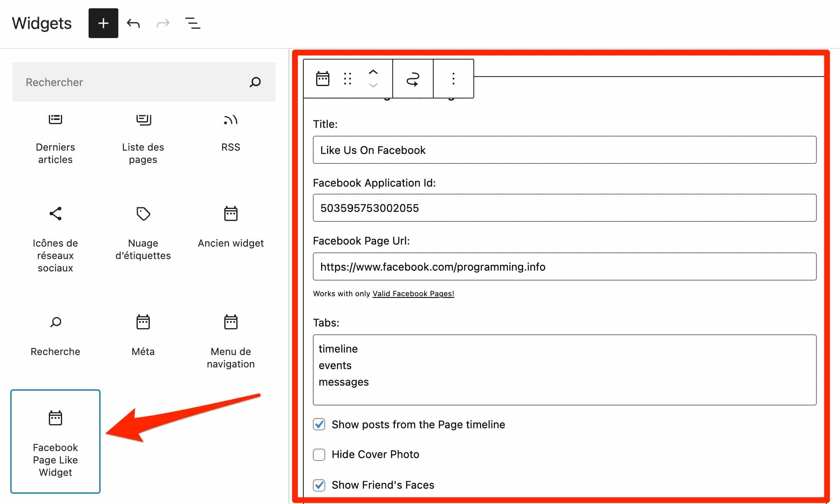Open the list view outline
This screenshot has width=840, height=504.
point(193,23)
